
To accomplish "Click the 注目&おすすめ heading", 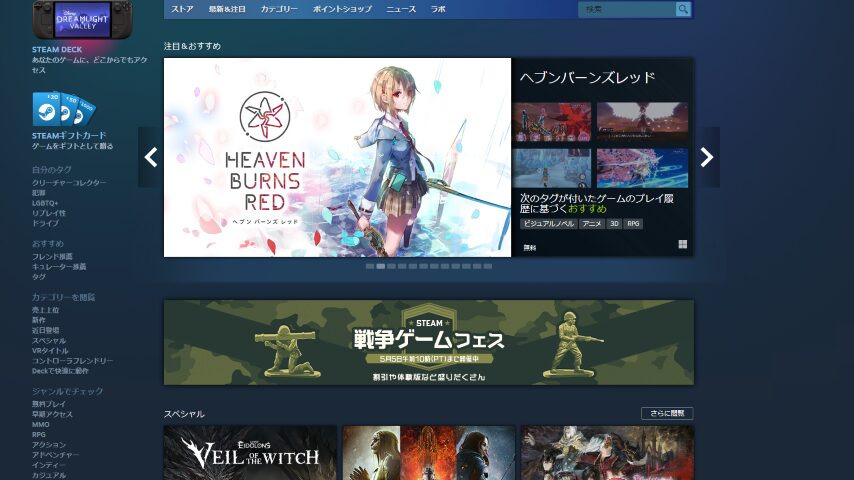I will [x=192, y=46].
